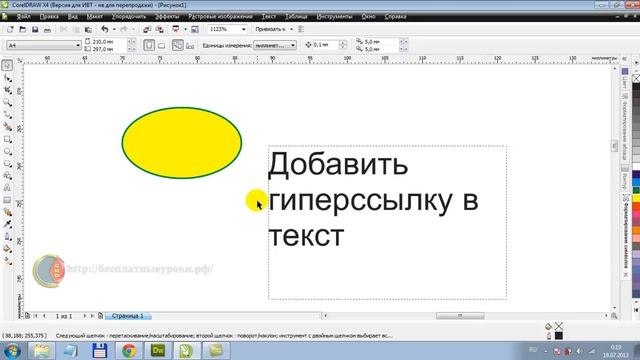Screen dimensions: 640x360
Task: Open the Эффекты menu
Action: 167,17
